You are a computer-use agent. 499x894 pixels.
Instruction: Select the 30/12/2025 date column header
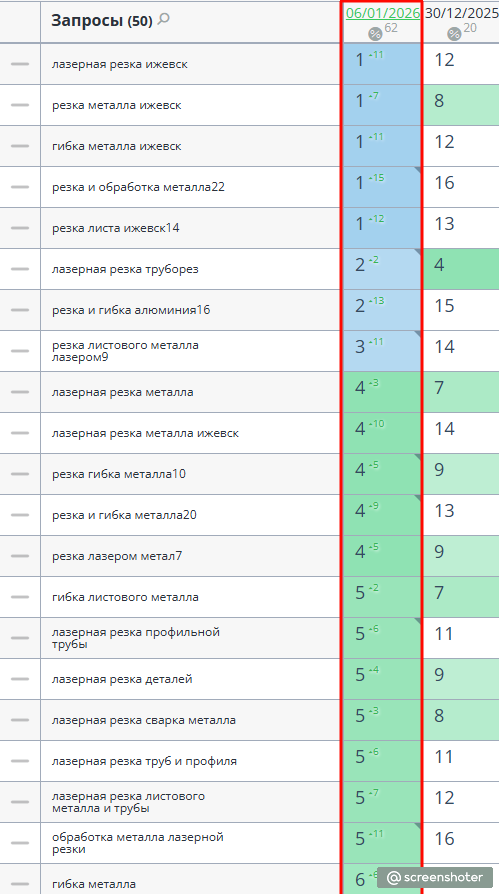coord(462,13)
